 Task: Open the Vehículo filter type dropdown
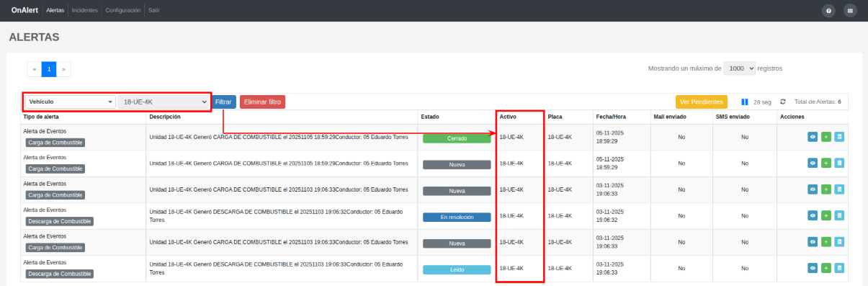pos(70,102)
